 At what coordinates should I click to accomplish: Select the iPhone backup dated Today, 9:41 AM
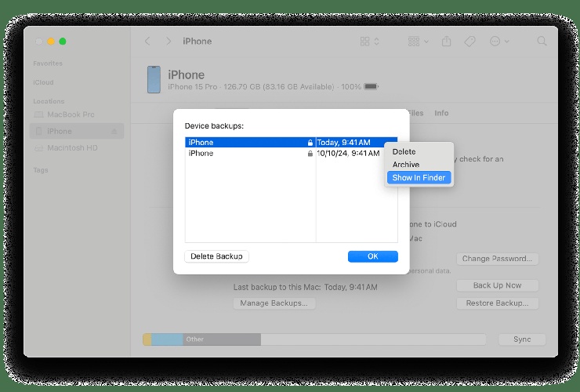click(x=291, y=142)
